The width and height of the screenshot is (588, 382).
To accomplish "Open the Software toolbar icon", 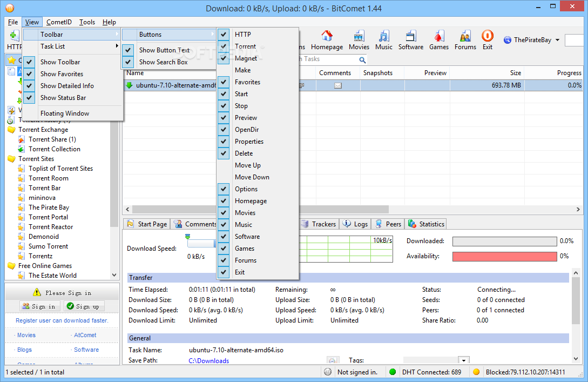I will click(410, 36).
